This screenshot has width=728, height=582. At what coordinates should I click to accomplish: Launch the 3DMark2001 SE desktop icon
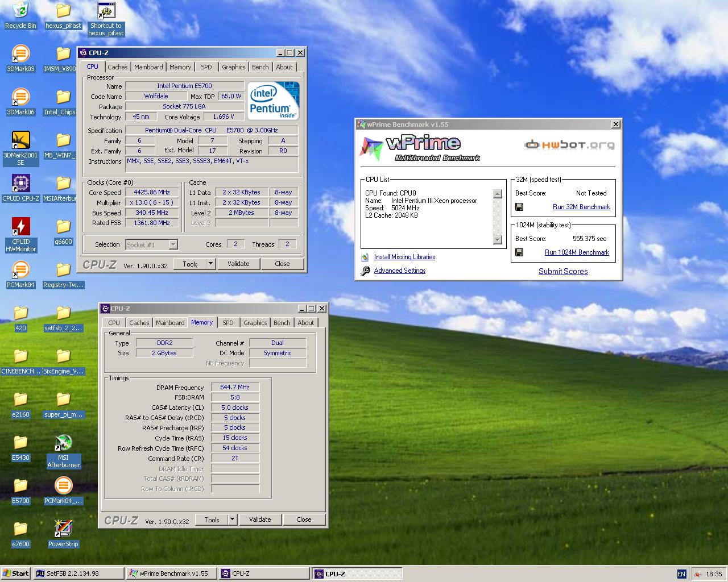[20, 148]
